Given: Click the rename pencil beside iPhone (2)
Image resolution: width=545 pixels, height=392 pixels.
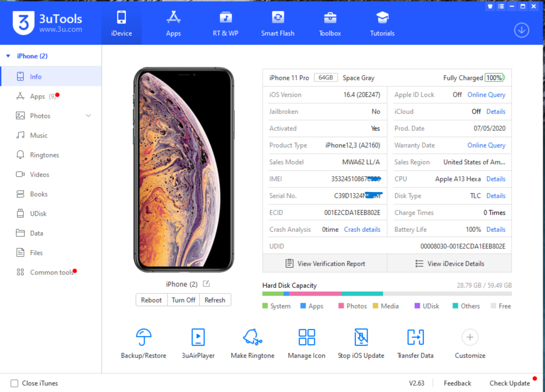Looking at the screenshot, I should (x=206, y=284).
